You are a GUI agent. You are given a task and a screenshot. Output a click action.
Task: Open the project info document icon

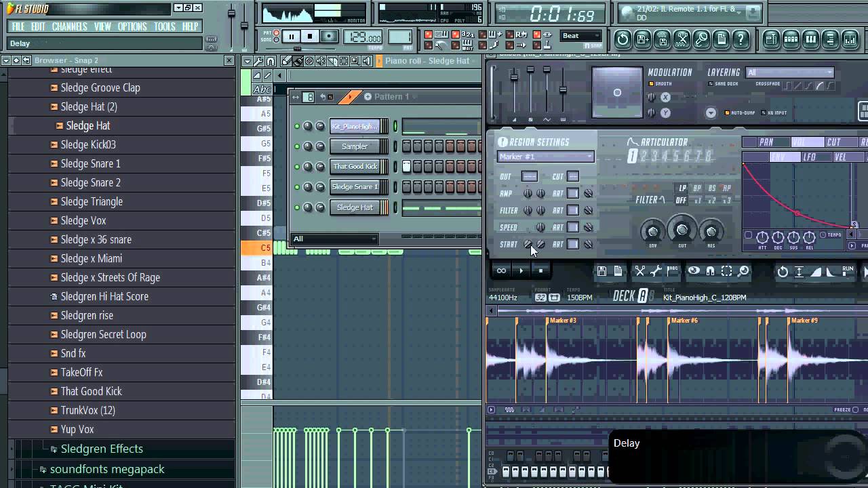pos(721,39)
